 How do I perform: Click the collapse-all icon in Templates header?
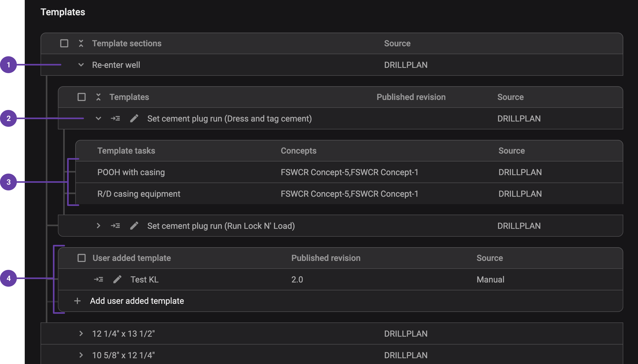pyautogui.click(x=99, y=97)
